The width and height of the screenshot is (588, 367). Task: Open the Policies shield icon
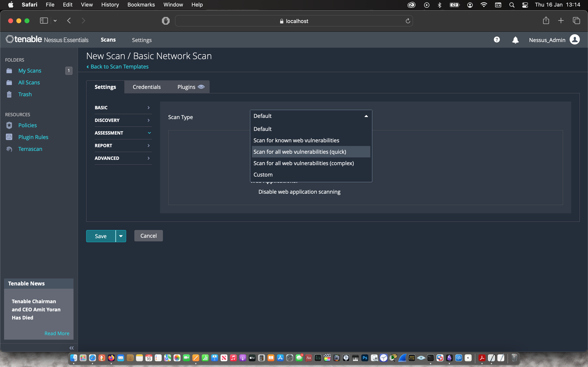(9, 125)
